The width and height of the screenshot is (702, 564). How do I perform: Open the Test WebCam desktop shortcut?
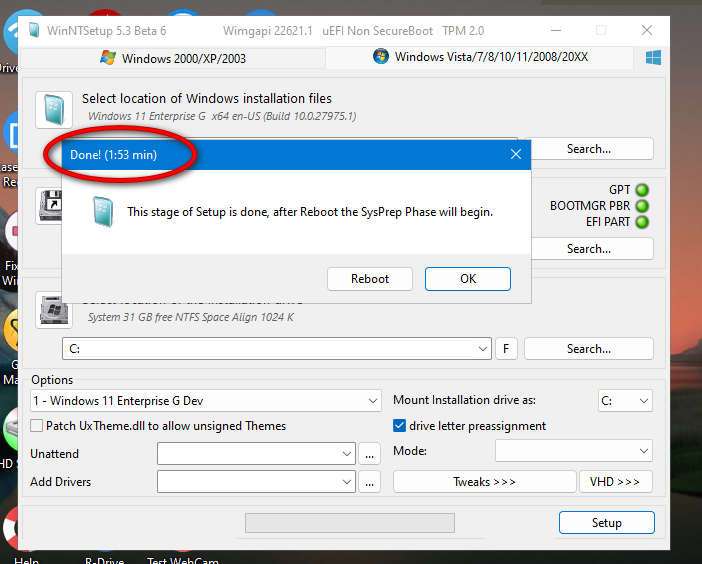(x=183, y=560)
